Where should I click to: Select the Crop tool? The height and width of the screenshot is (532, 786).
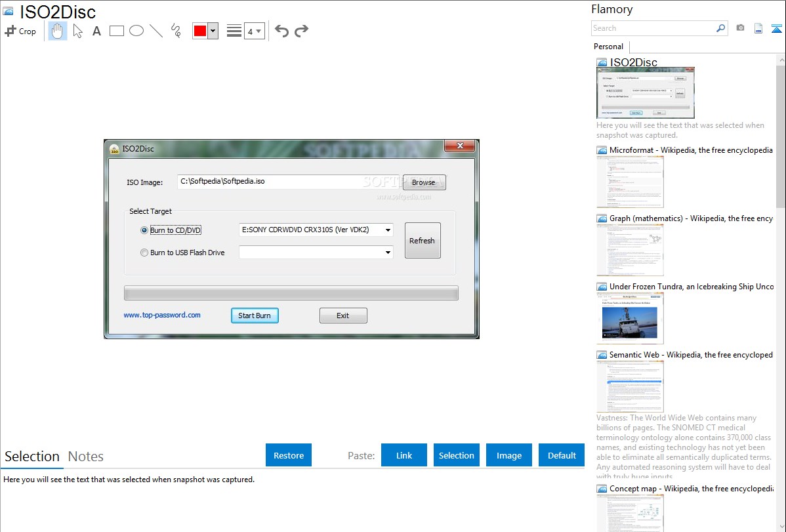(x=20, y=31)
